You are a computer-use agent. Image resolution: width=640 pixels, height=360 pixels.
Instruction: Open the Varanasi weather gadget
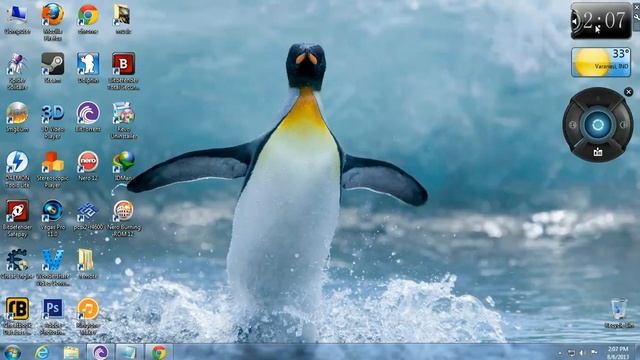pyautogui.click(x=601, y=62)
